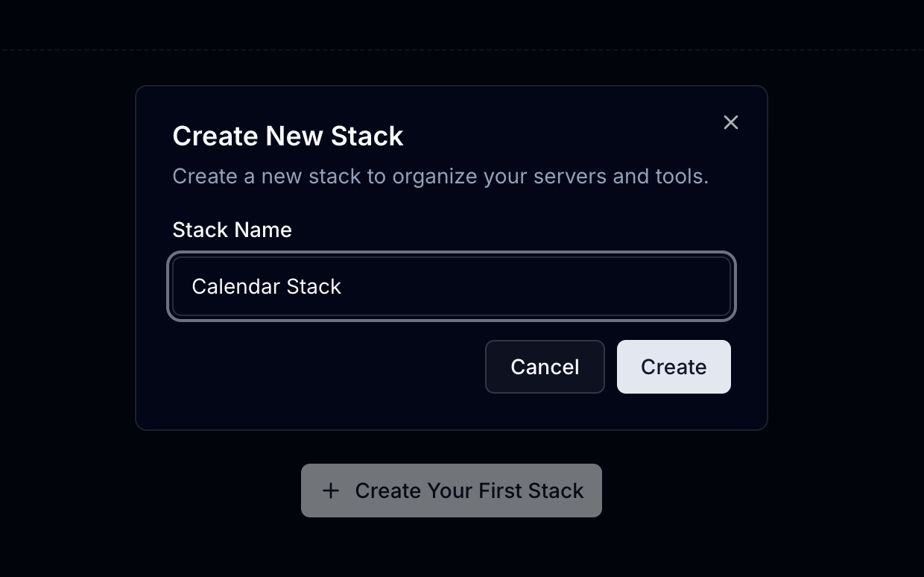Choose Create Your First Stack behind the dialog

point(451,491)
